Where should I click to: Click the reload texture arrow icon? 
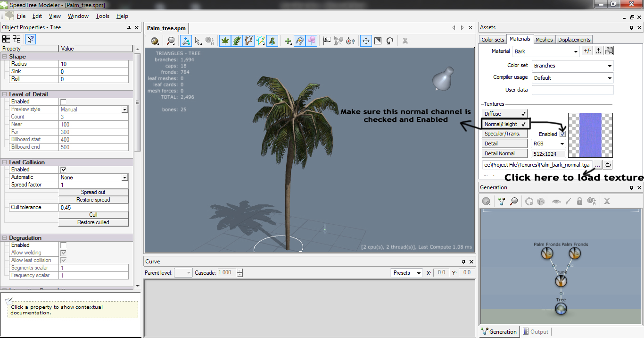click(608, 165)
